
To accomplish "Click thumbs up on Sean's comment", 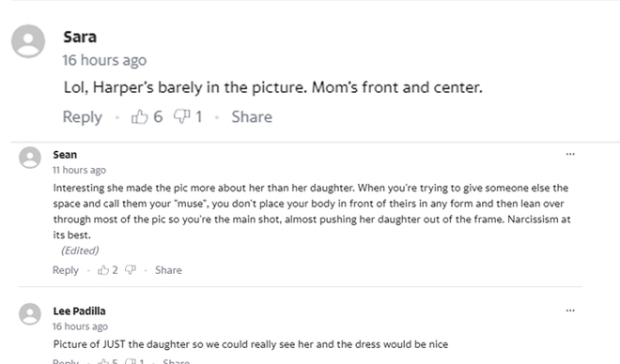I will click(x=103, y=270).
